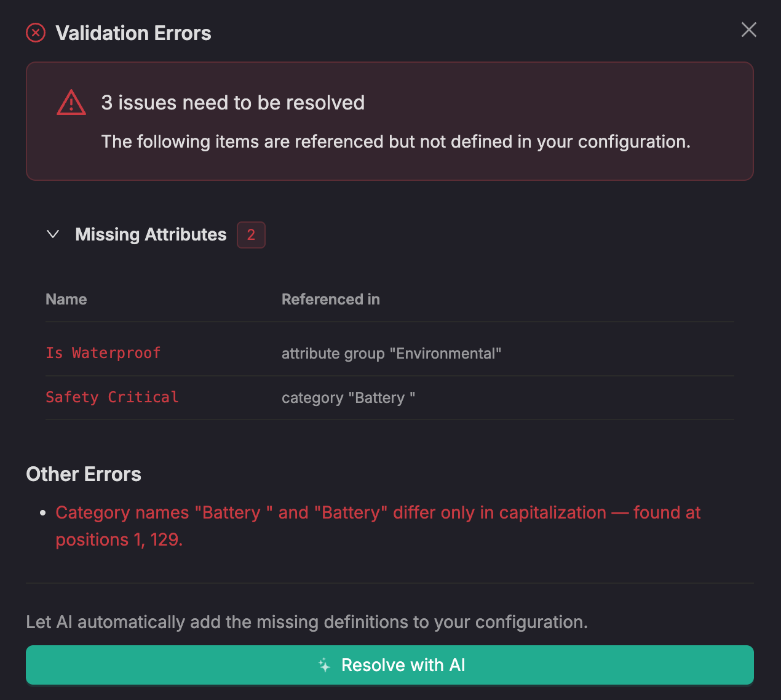
Task: Click the Validation Errors dialog title
Action: tap(133, 33)
